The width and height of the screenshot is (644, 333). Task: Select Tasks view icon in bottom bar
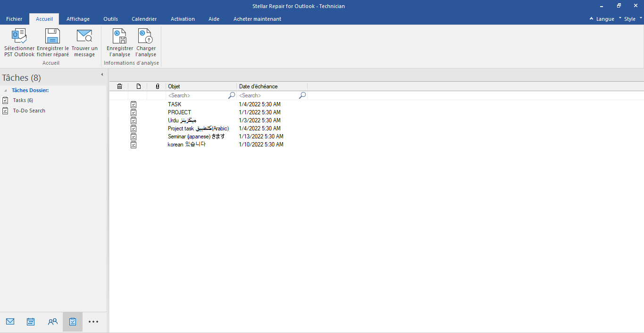click(x=73, y=322)
